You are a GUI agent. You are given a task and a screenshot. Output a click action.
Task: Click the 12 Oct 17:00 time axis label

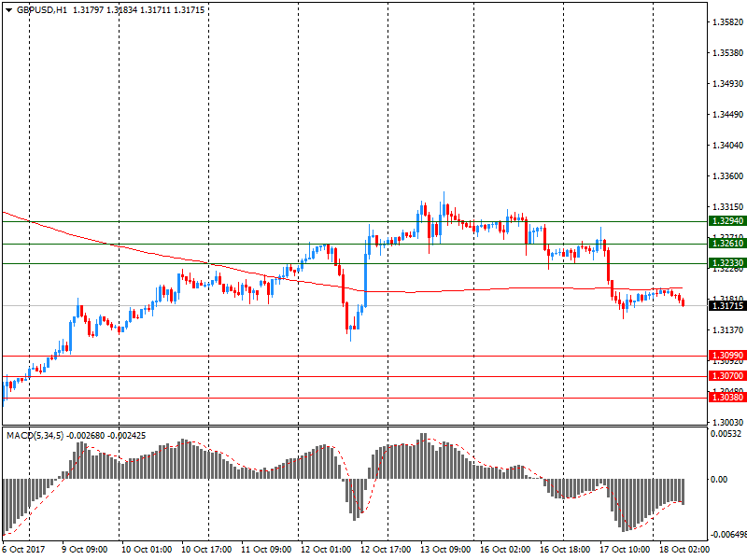(386, 550)
